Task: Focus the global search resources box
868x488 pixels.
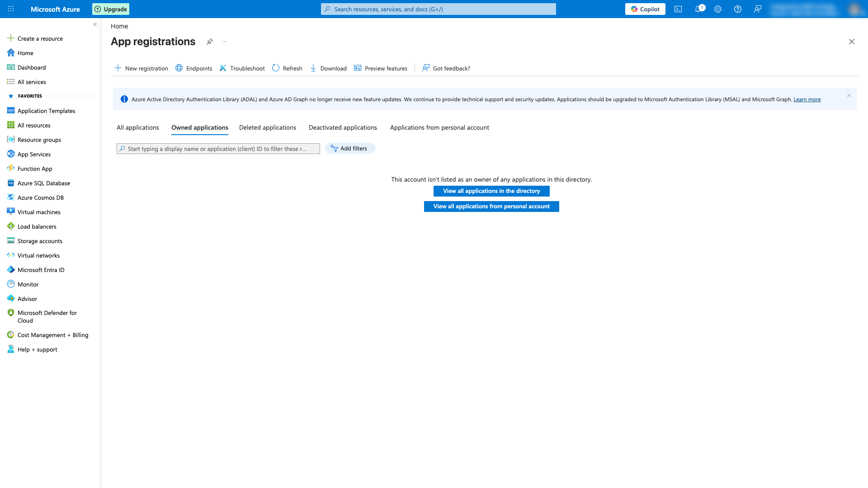Action: pyautogui.click(x=439, y=9)
